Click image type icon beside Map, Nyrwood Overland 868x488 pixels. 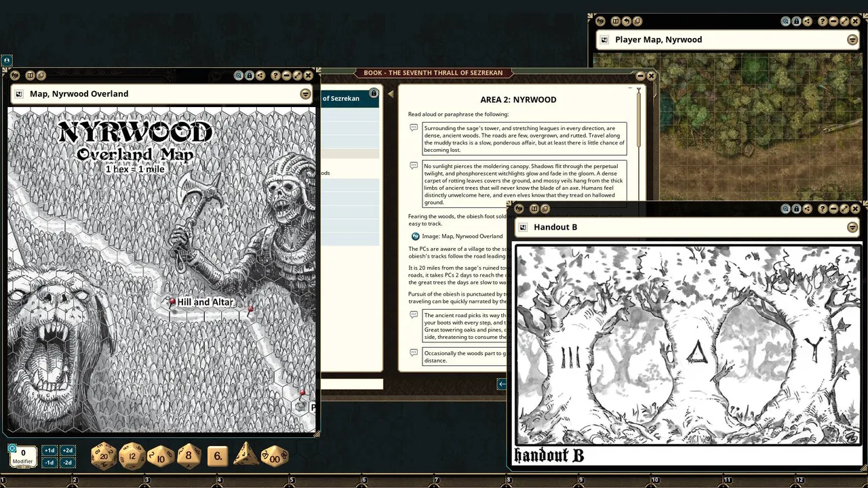tap(19, 94)
